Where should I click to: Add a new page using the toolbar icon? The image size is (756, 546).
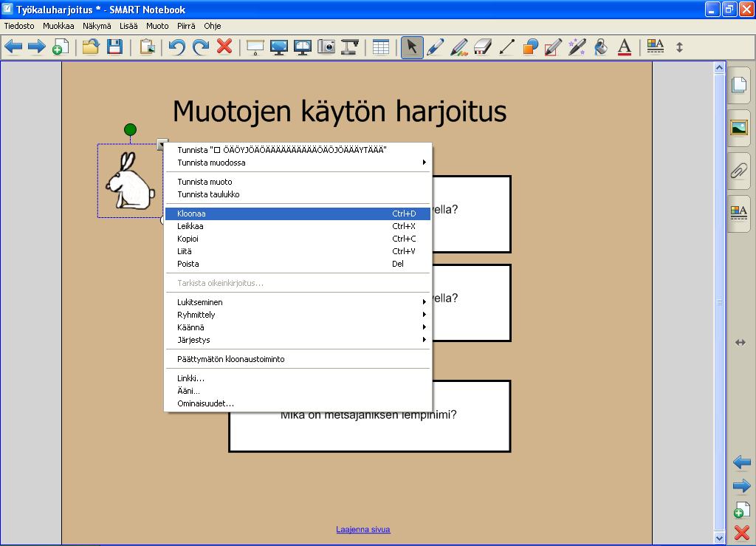click(61, 47)
